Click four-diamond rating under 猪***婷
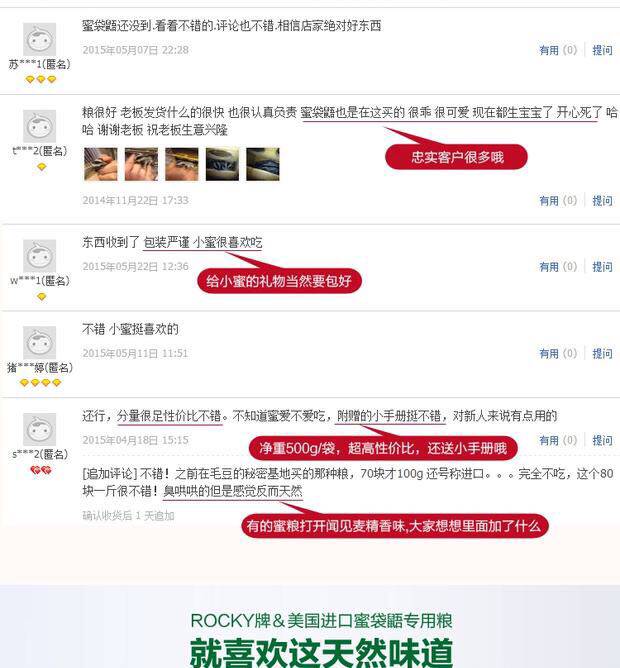This screenshot has height=668, width=620. tap(40, 383)
